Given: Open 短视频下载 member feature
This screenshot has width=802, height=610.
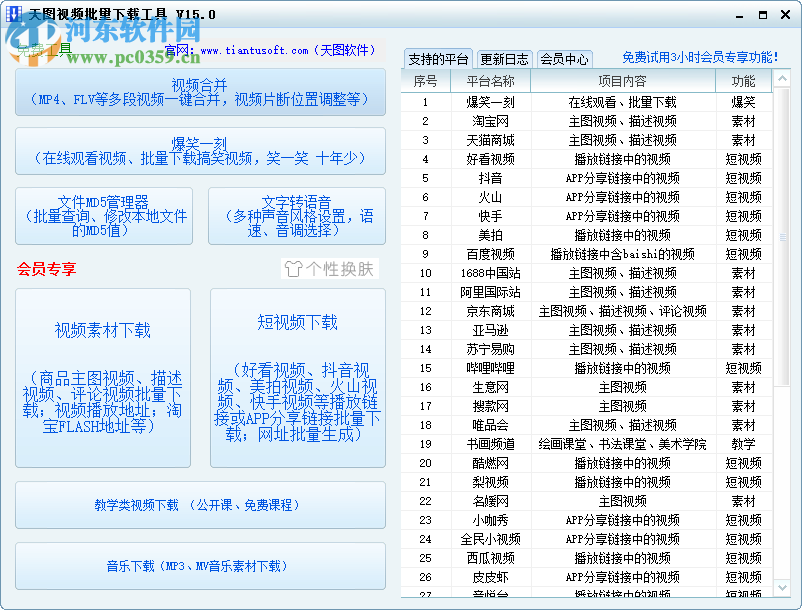Looking at the screenshot, I should click(x=298, y=378).
